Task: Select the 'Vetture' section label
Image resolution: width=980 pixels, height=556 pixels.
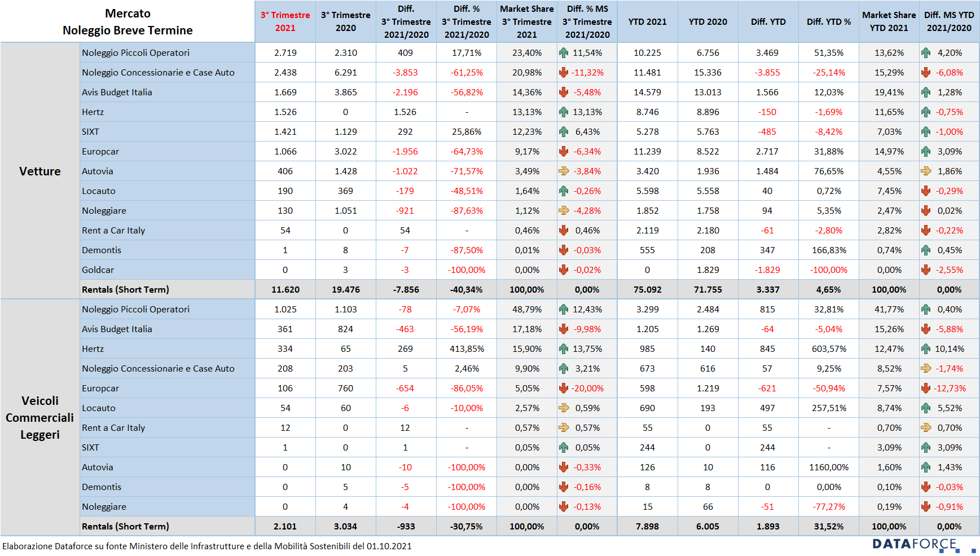Action: [39, 171]
